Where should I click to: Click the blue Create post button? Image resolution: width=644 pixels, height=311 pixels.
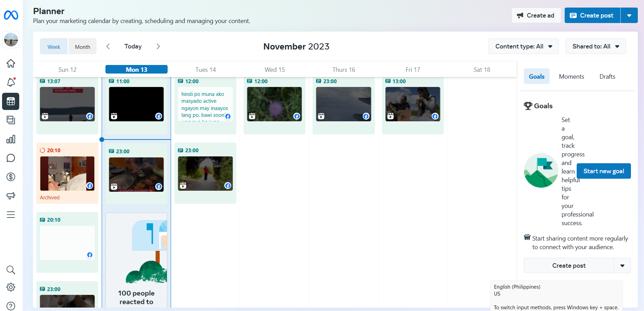pyautogui.click(x=592, y=15)
